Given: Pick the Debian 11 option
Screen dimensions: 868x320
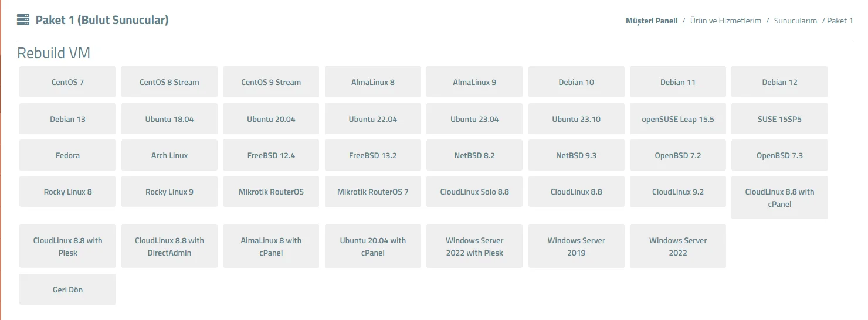Looking at the screenshot, I should coord(678,82).
